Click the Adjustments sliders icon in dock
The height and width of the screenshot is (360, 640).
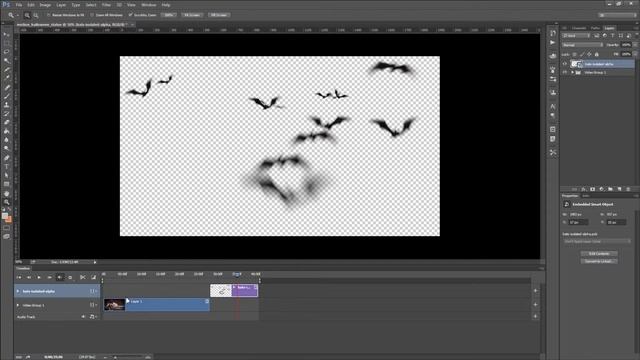pos(553,79)
